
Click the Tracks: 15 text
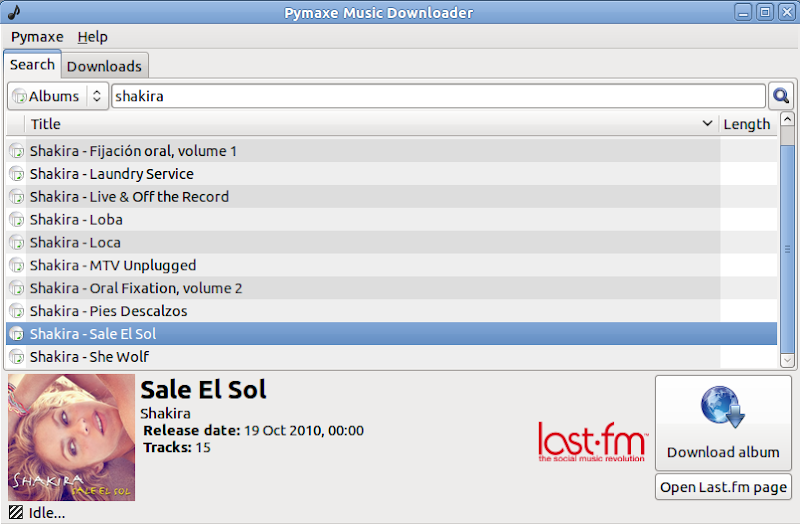[x=177, y=447]
